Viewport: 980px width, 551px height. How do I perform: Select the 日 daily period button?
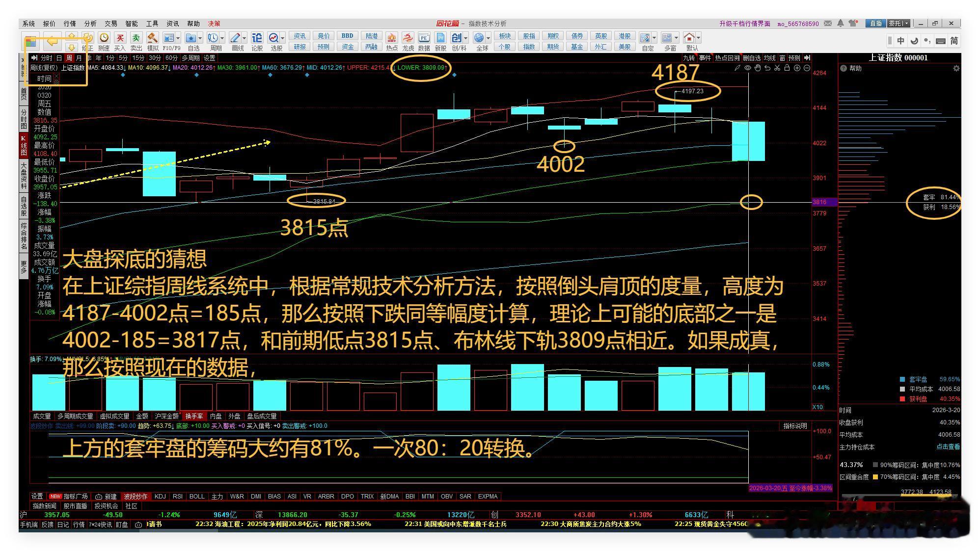[x=59, y=58]
